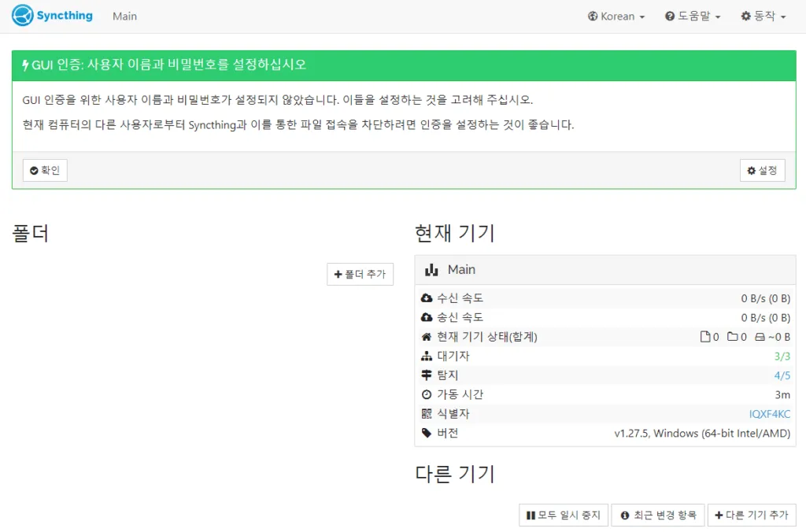
Task: Click the download rate cloud icon
Action: 427,298
